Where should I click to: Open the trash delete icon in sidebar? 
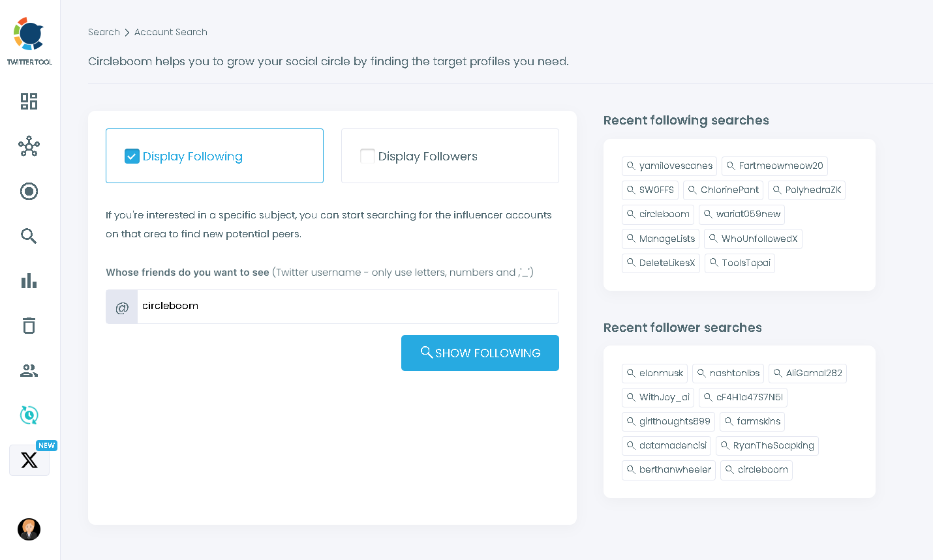[x=29, y=325]
